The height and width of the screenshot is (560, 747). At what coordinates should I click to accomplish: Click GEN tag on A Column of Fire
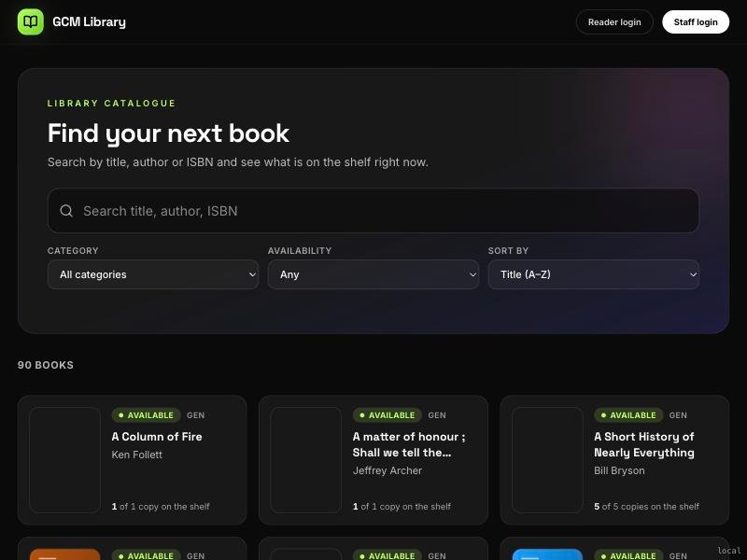click(x=196, y=415)
